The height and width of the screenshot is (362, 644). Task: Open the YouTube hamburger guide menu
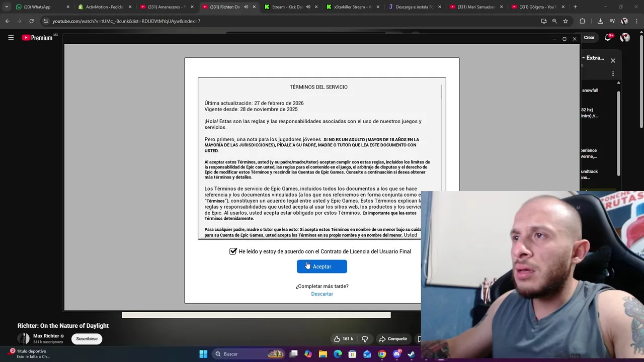pos(11,38)
